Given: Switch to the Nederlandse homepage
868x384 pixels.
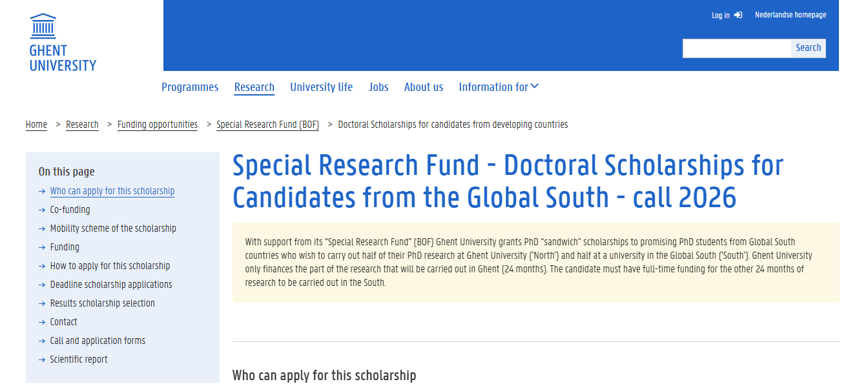Looking at the screenshot, I should [790, 15].
